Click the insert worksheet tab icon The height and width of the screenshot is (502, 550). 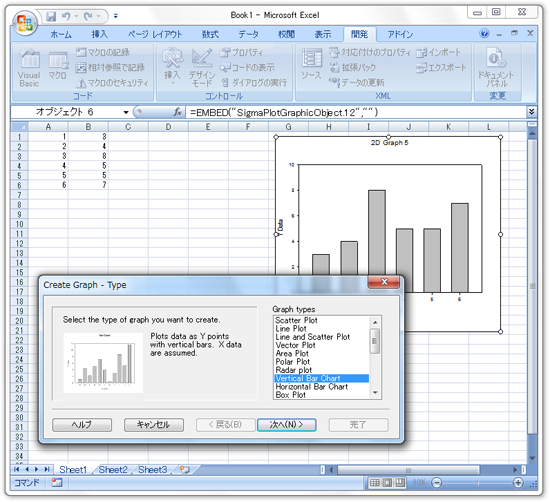185,470
